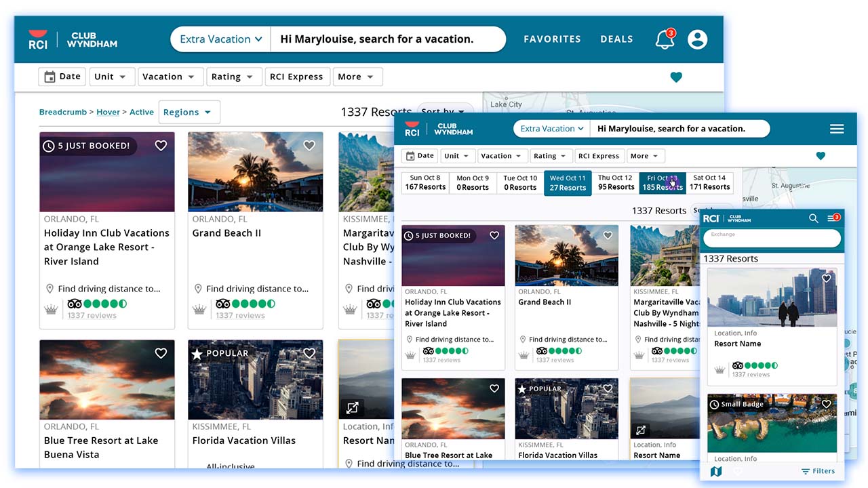Favorite the mobile Resort Name card with city skyline

pyautogui.click(x=826, y=279)
